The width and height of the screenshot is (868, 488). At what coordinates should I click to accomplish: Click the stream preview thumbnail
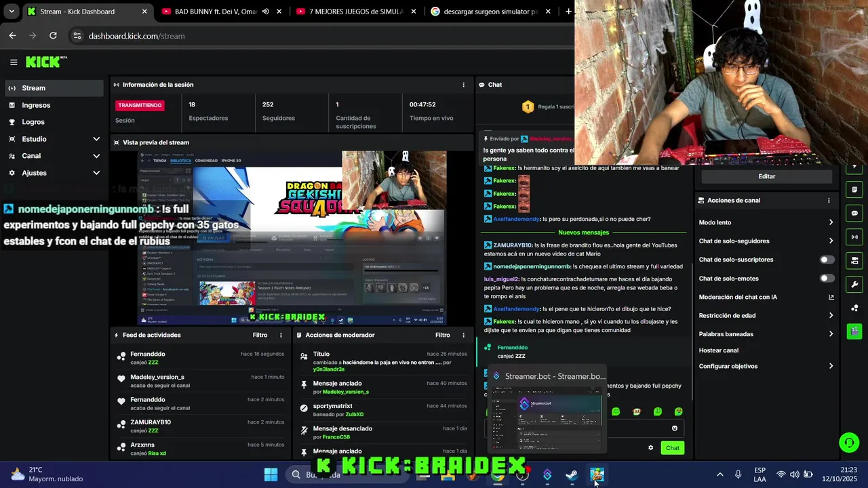[292, 238]
